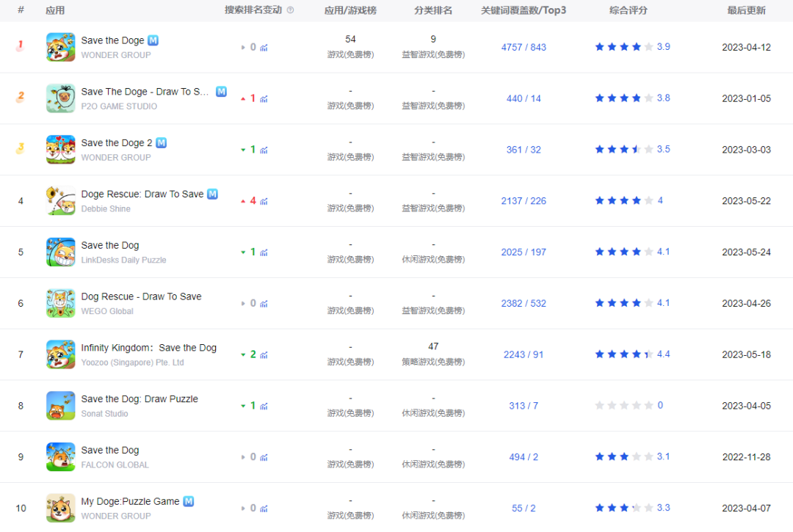Click the 综合评分 column header
Screen dimensions: 793x532
[x=628, y=10]
